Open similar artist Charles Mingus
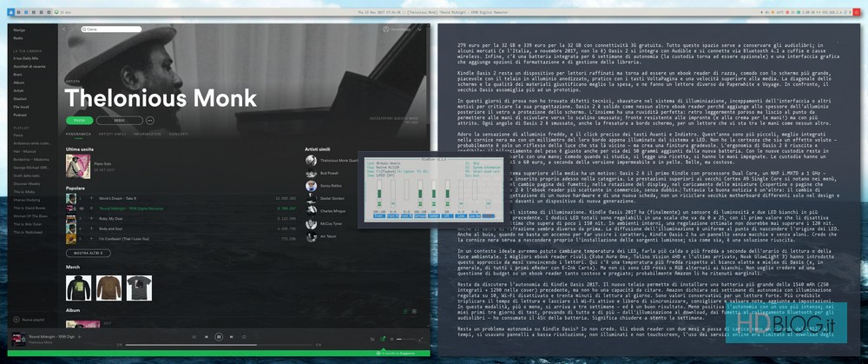The height and width of the screenshot is (364, 868). click(331, 210)
